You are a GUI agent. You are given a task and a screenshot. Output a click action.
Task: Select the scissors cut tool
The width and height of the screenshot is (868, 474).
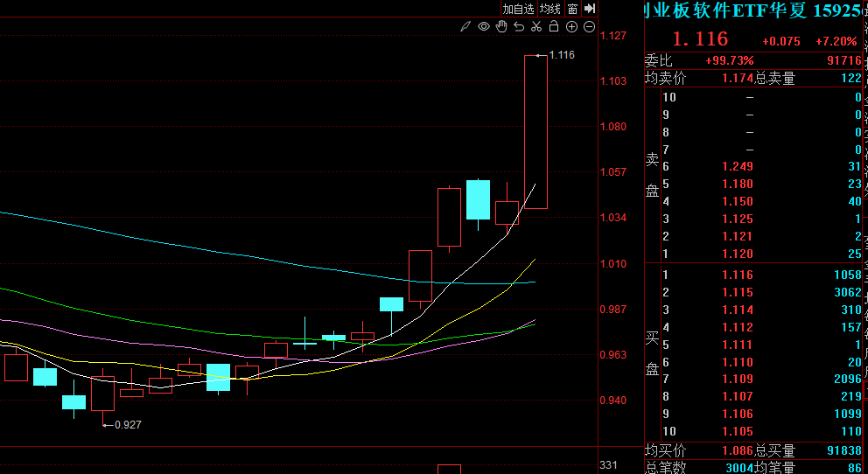point(536,27)
